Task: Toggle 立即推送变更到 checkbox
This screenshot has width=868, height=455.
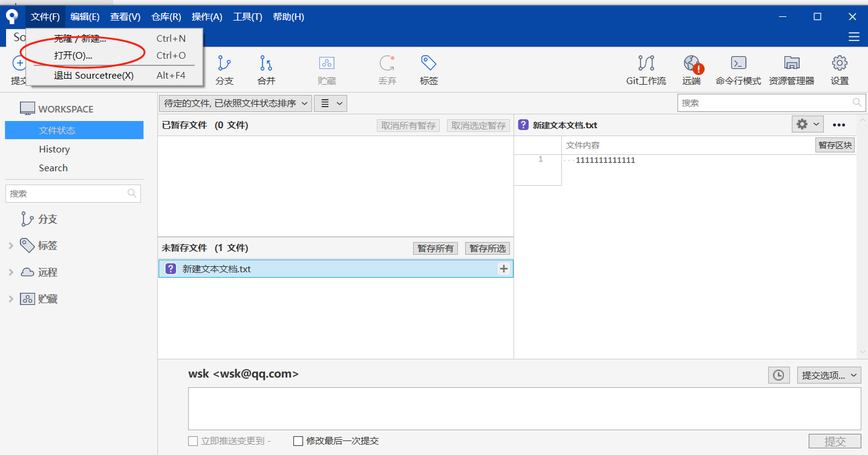Action: tap(193, 441)
